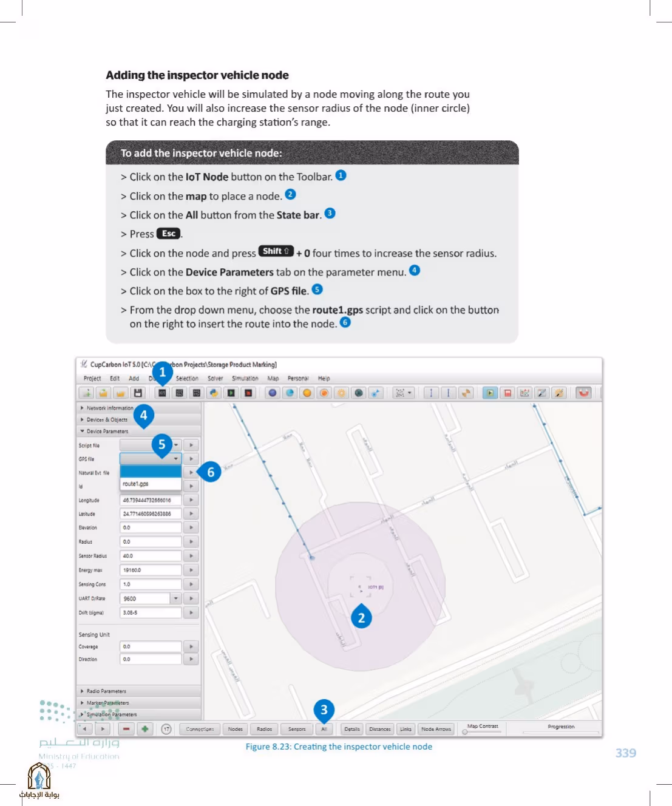Toggle the Connections button in state bar
Screen dimensions: 672x806
click(200, 729)
